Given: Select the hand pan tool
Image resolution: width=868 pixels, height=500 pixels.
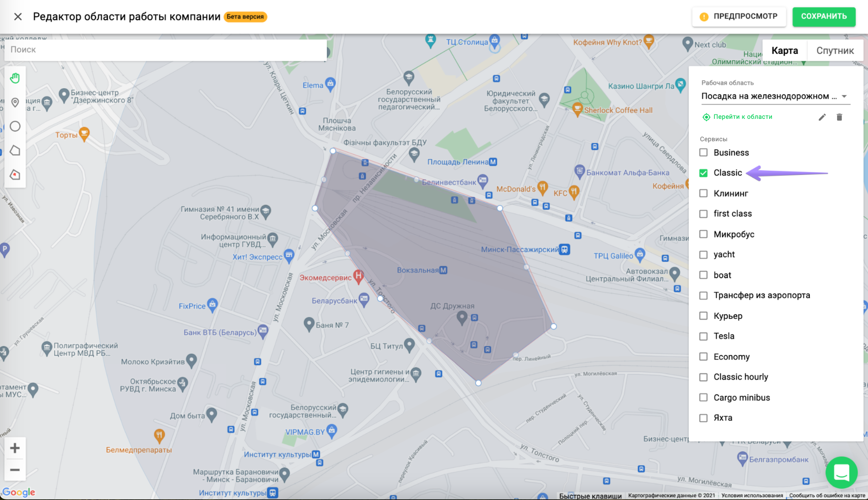Looking at the screenshot, I should pyautogui.click(x=15, y=78).
